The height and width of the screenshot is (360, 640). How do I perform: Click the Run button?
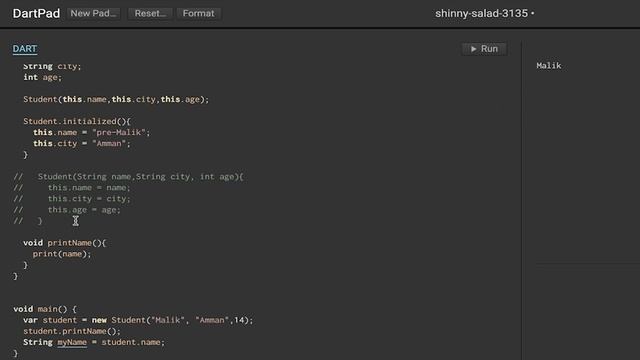[x=484, y=49]
